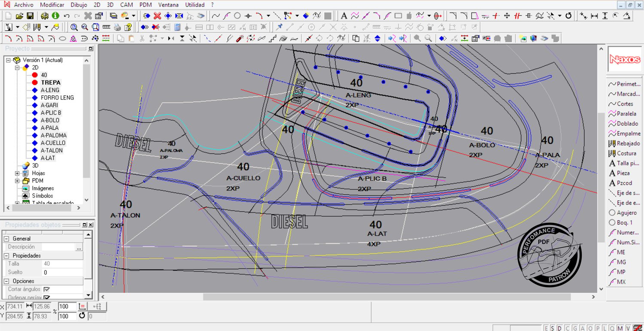Create a new document with the blank page icon

tap(8, 16)
